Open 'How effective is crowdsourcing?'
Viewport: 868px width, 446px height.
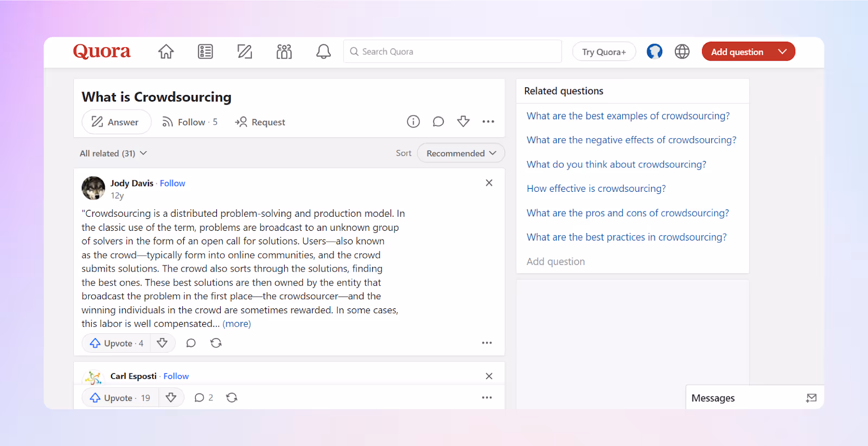click(x=596, y=189)
